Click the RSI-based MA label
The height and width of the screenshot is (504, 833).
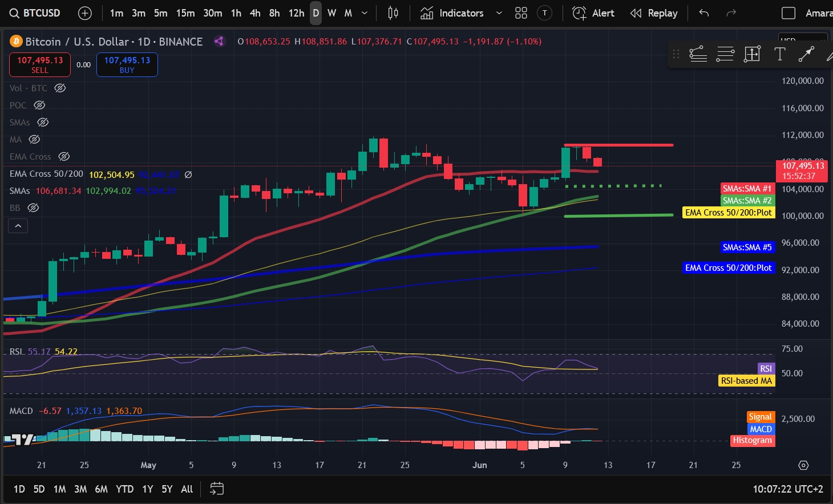coord(746,381)
